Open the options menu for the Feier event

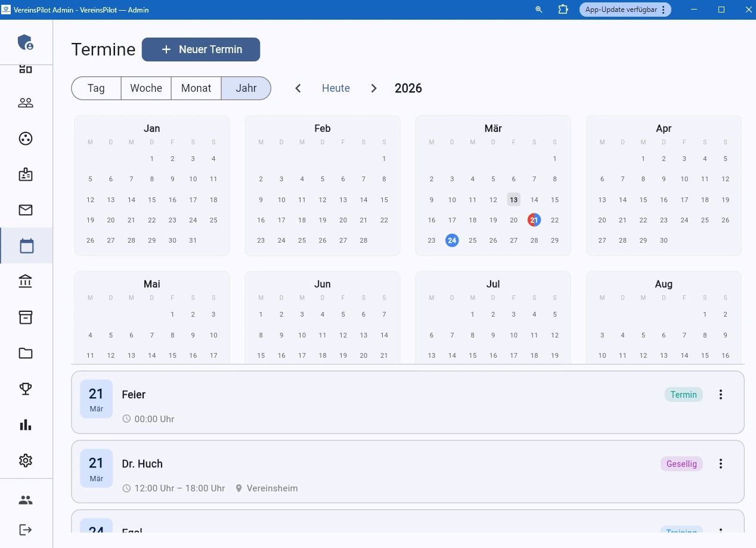point(721,394)
